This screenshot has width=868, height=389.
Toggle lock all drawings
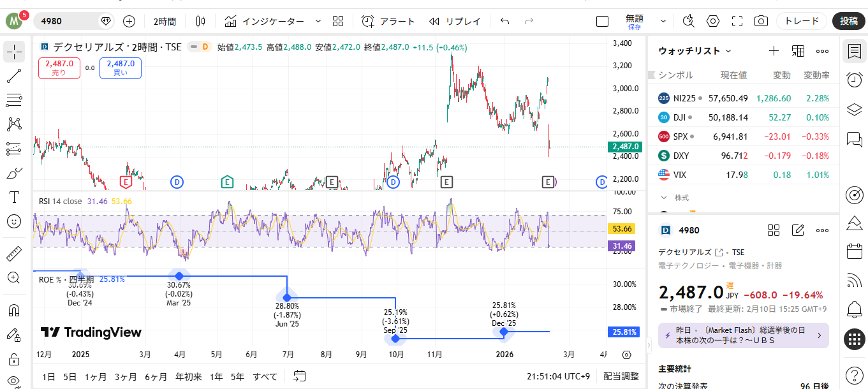point(14,358)
